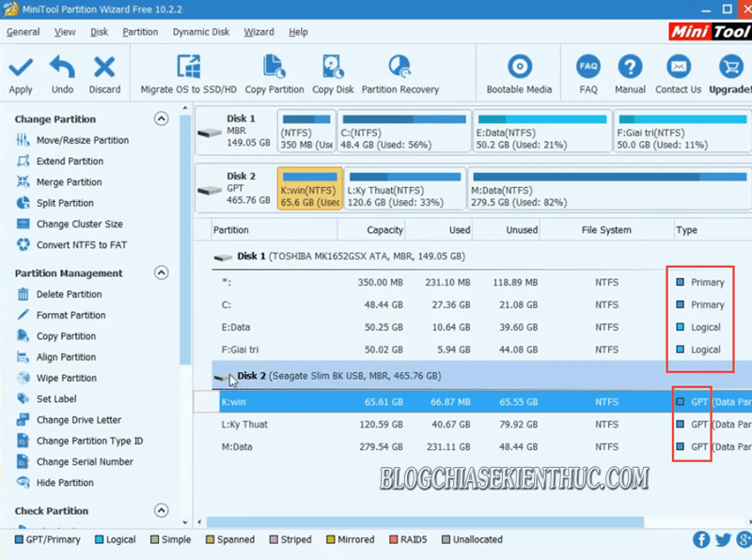Image resolution: width=752 pixels, height=560 pixels.
Task: Click sidebar Copy Partition under Partition Management
Action: coord(66,336)
